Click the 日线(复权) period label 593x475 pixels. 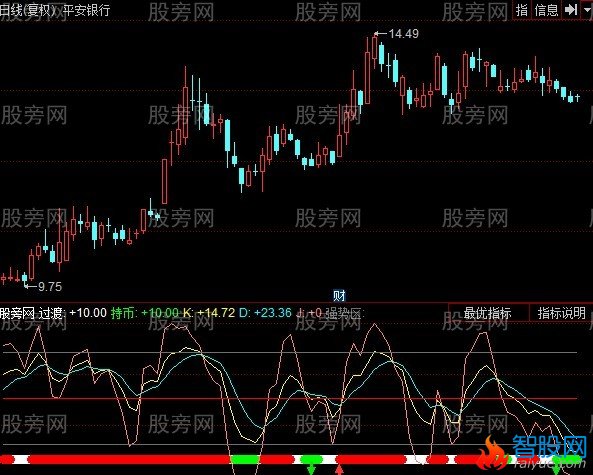(28, 10)
